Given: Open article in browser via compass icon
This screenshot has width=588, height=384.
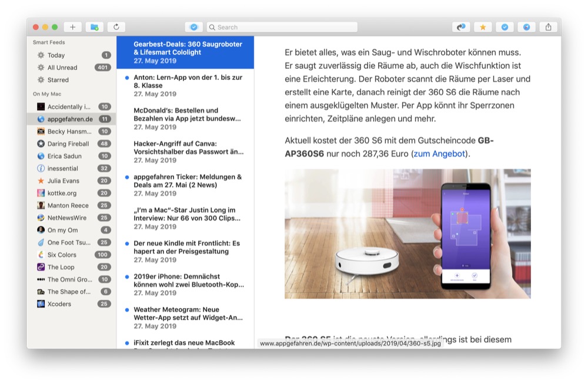Looking at the screenshot, I should click(x=526, y=27).
